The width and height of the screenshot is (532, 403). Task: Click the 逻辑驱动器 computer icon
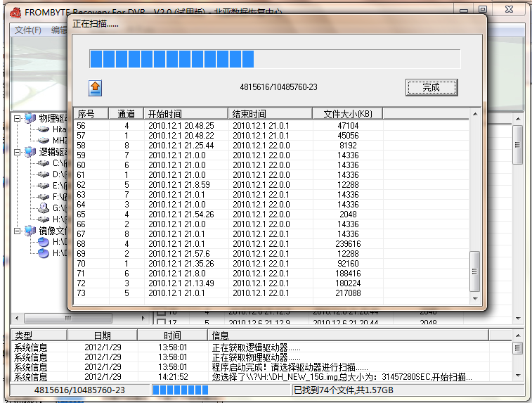30,151
